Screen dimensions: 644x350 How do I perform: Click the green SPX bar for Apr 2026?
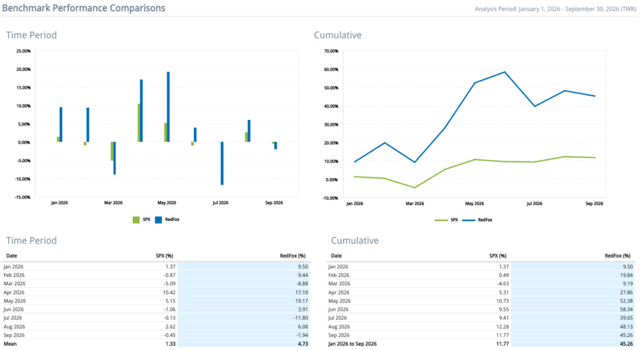click(139, 123)
